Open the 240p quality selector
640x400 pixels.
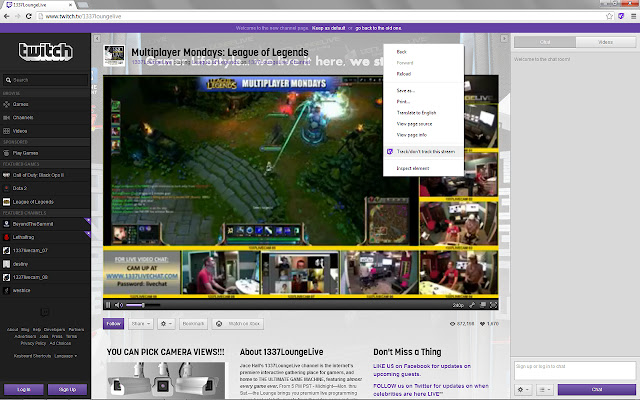point(458,305)
